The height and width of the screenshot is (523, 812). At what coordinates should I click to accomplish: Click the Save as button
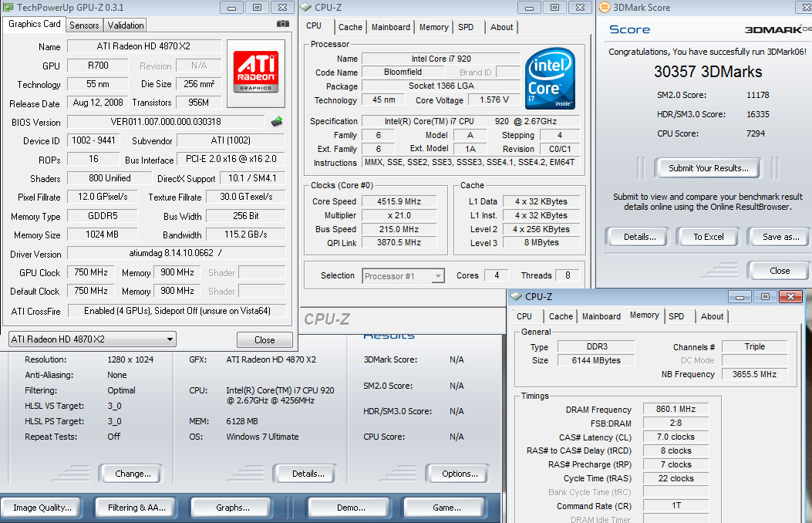780,237
